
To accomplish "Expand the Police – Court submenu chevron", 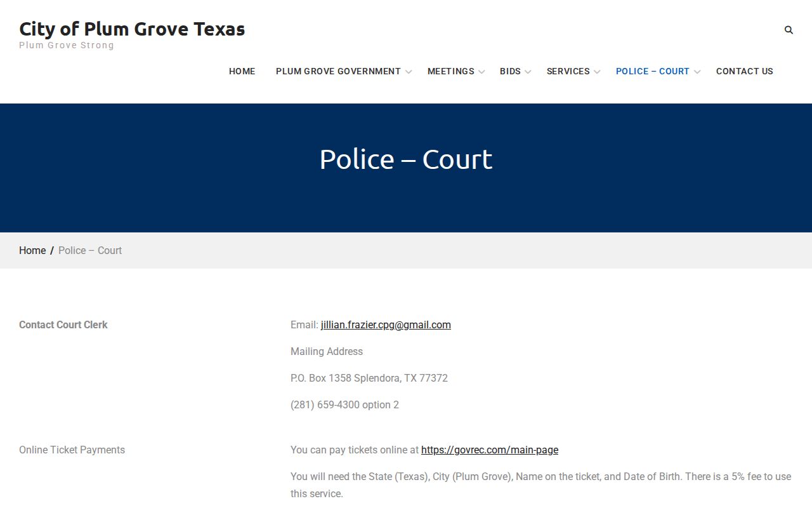I will click(x=697, y=72).
